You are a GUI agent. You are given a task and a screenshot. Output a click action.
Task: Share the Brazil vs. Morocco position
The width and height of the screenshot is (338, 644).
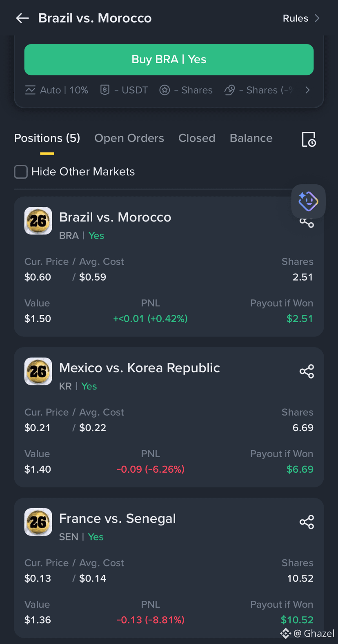coord(307,223)
